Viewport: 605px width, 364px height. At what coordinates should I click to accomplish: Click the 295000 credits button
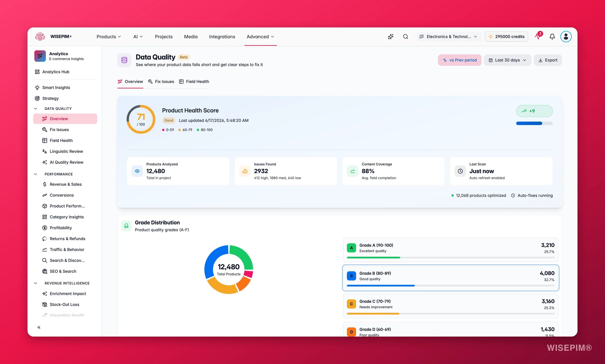[506, 37]
